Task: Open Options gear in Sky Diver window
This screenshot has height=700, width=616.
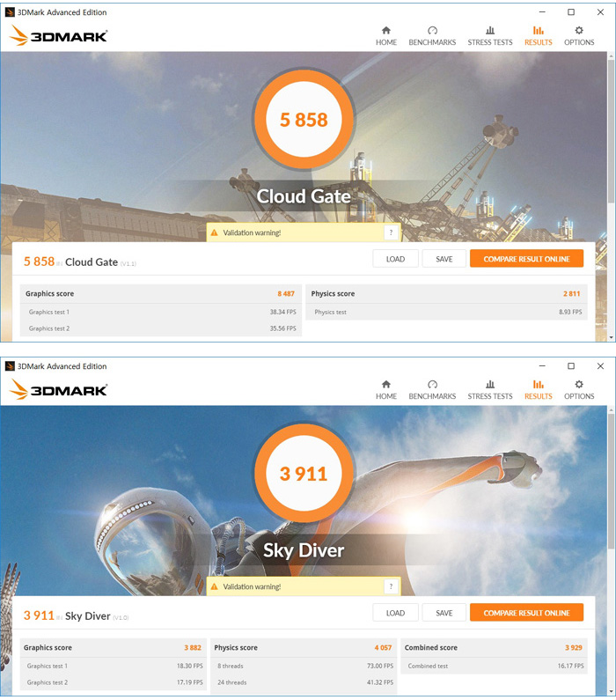Action: point(578,385)
